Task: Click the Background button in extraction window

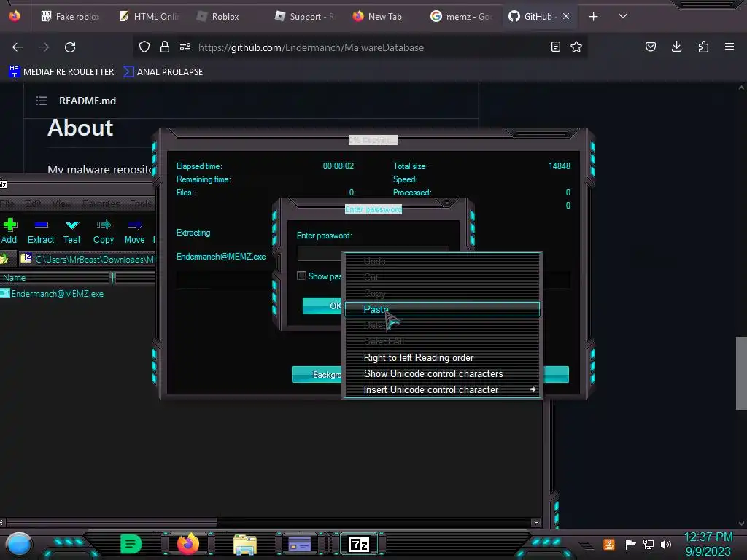Action: [x=317, y=374]
